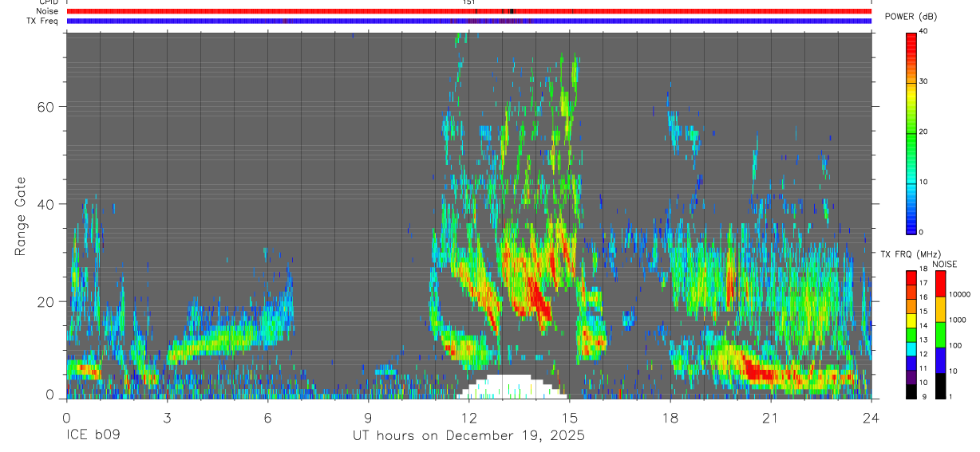
Task: Click the red NOISE legend segment
Action: pos(940,283)
